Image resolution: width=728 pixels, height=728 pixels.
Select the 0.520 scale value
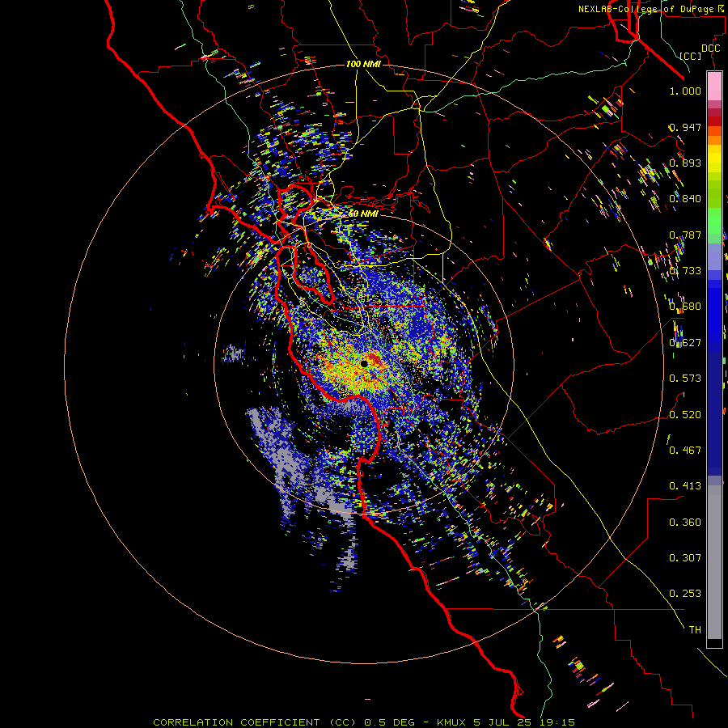tap(685, 415)
